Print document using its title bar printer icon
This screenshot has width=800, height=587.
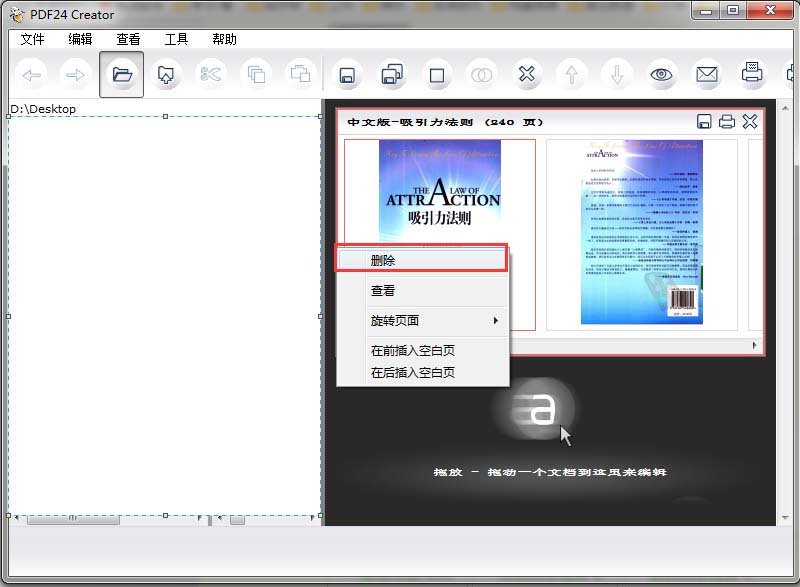point(727,122)
